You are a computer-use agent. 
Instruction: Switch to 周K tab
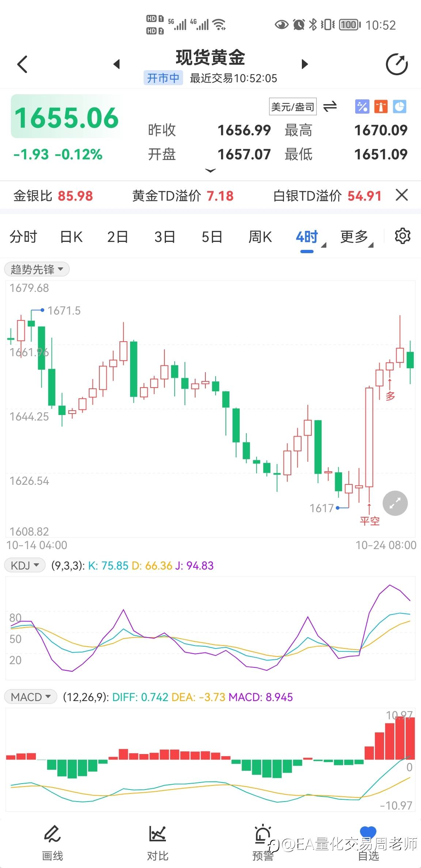(260, 237)
